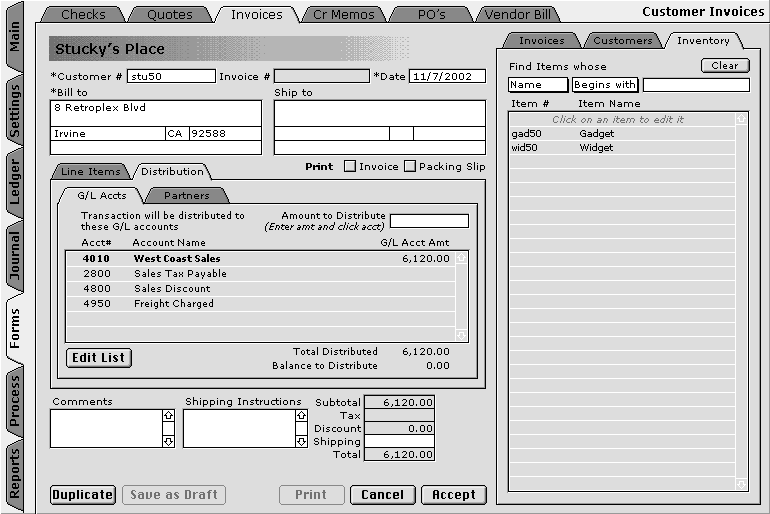Viewport: 770px width, 514px height.
Task: Open the right panel Customers tab
Action: click(623, 41)
